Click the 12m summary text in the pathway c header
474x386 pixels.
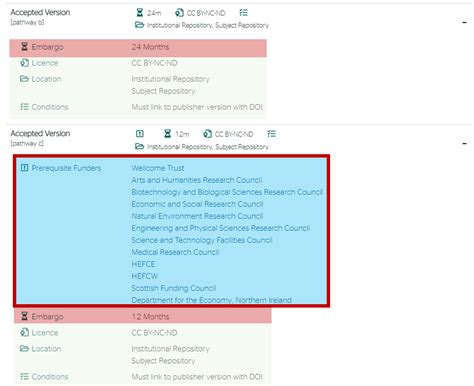click(x=182, y=134)
